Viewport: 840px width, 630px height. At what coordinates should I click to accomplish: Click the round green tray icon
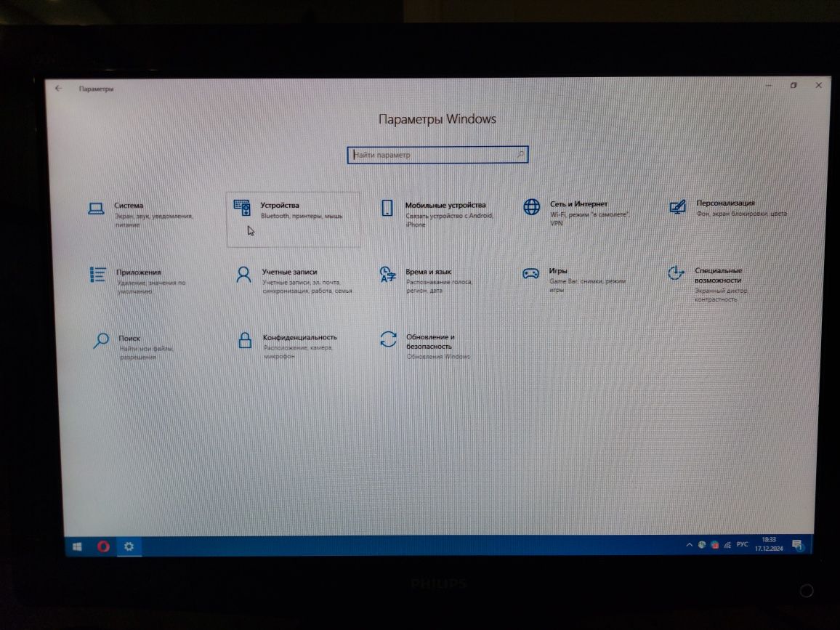[702, 545]
